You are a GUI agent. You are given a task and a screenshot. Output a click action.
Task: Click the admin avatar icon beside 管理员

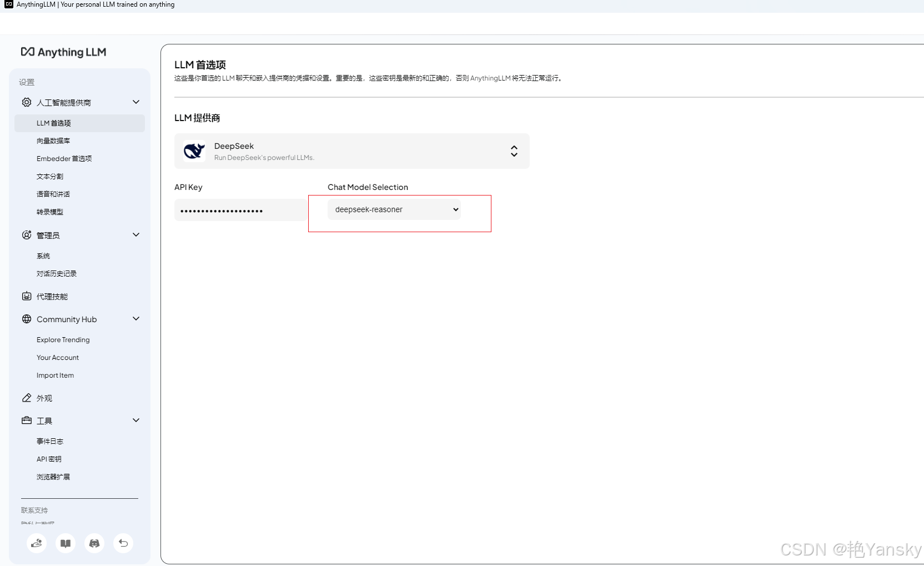coord(26,234)
